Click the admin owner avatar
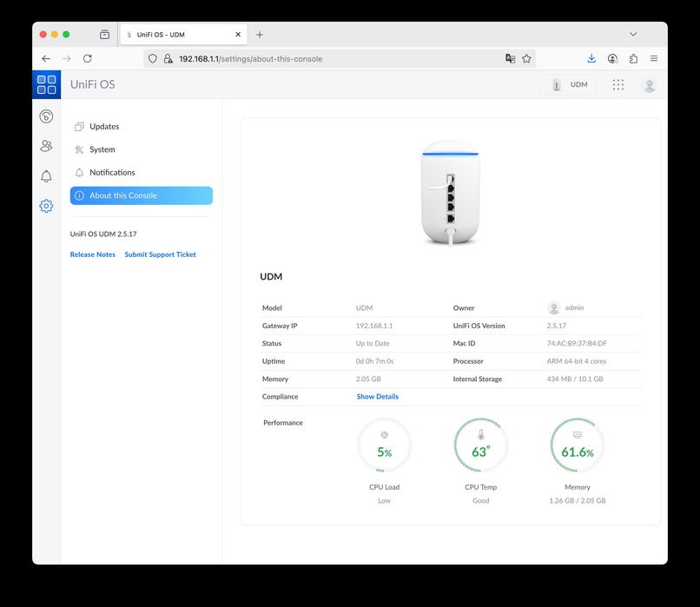Viewport: 700px width, 607px height. tap(553, 308)
